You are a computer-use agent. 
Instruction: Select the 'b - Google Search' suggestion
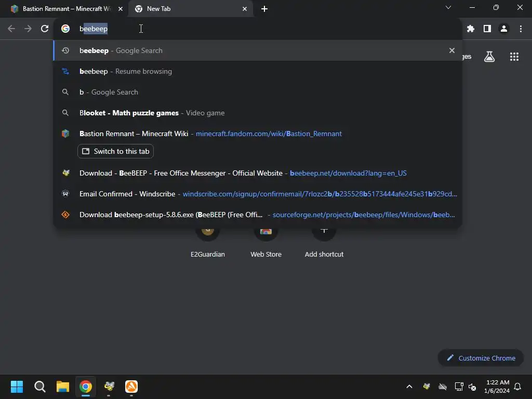click(258, 92)
